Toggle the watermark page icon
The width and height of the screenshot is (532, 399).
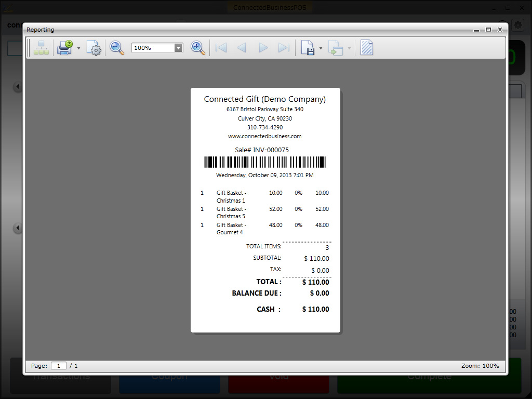[367, 48]
